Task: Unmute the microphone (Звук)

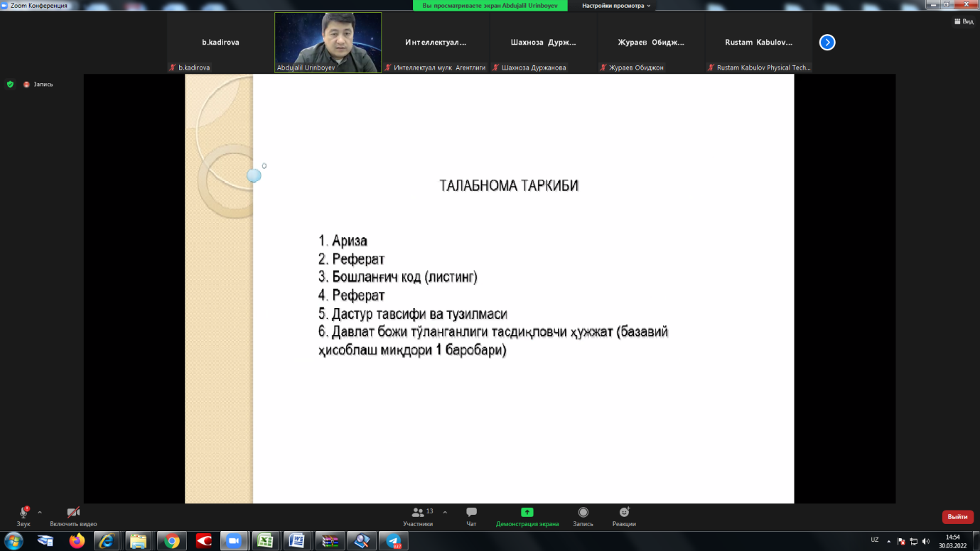Action: 23,515
